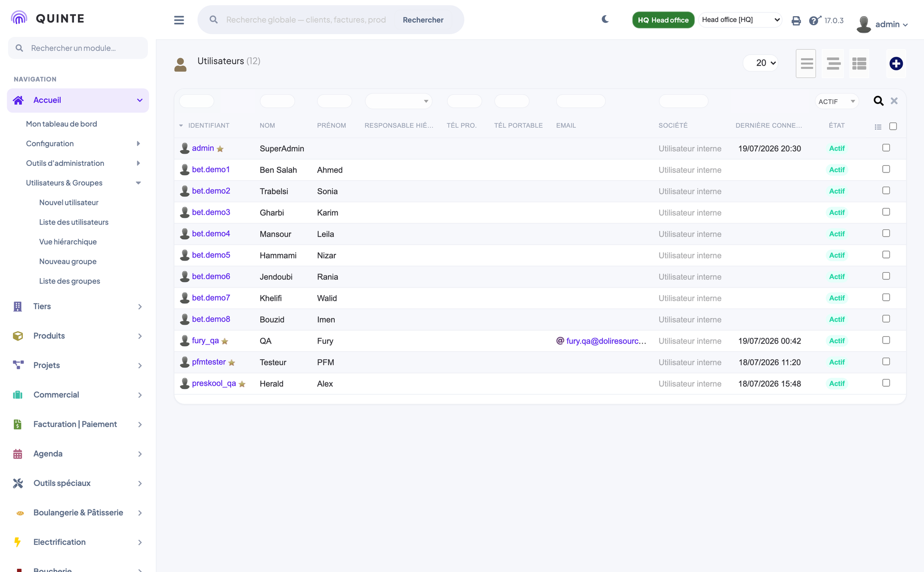Open the Head office [HQ] entity dropdown

740,19
